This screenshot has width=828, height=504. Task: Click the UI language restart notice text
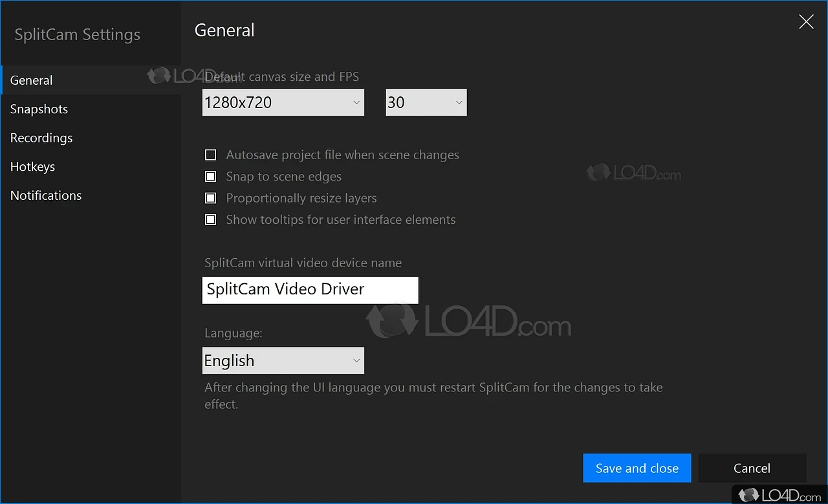pos(433,395)
